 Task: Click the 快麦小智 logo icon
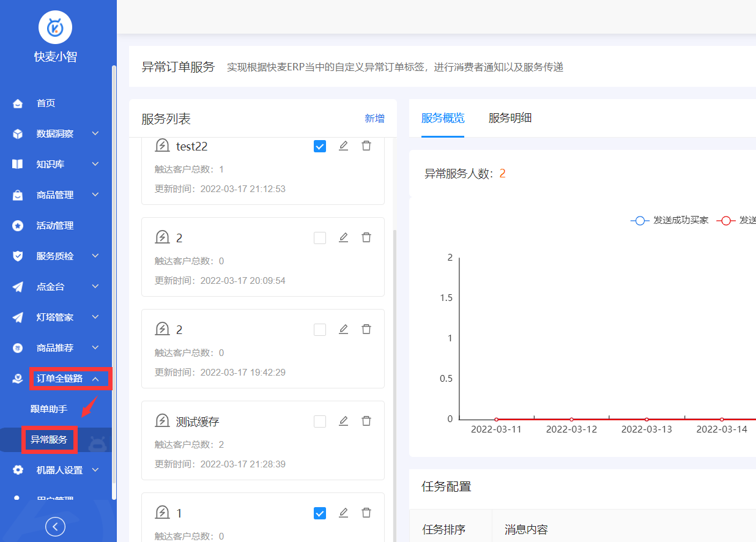pos(55,27)
